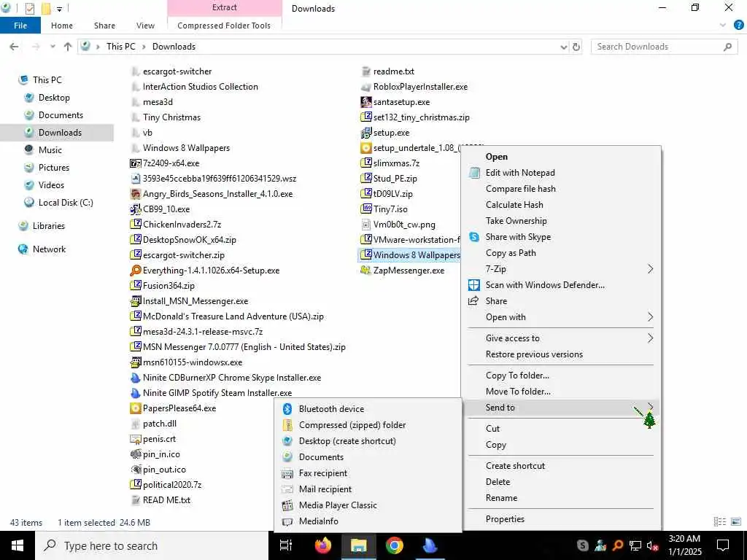Viewport: 747px width, 560px height.
Task: Click the ZapMessenger.exe icon
Action: click(x=366, y=271)
